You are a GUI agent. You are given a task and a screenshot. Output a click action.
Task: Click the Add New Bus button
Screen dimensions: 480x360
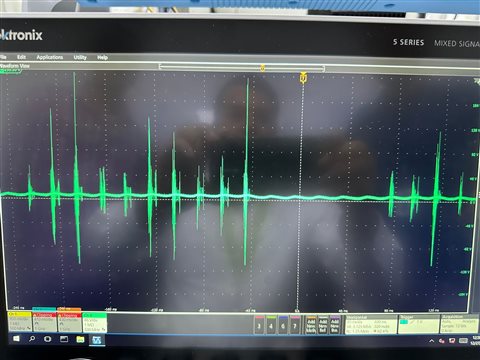pos(334,325)
